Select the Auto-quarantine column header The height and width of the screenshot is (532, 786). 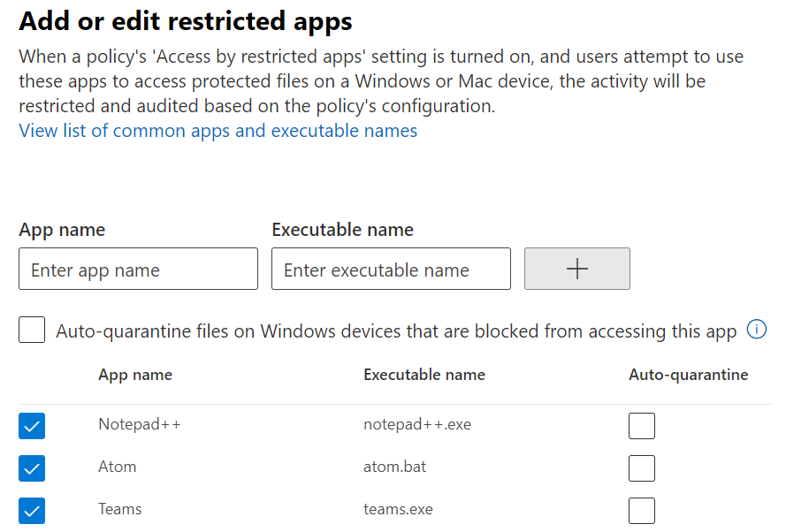(688, 375)
